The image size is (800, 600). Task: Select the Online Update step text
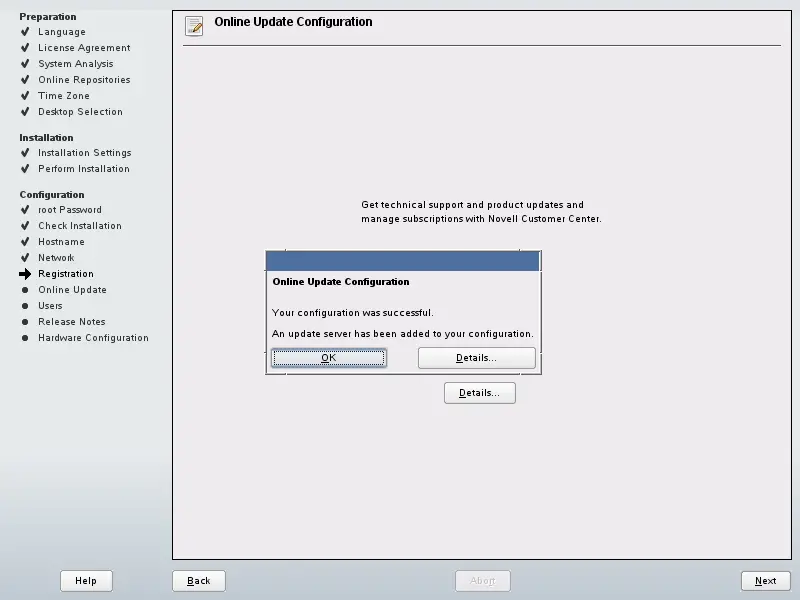pyautogui.click(x=72, y=290)
